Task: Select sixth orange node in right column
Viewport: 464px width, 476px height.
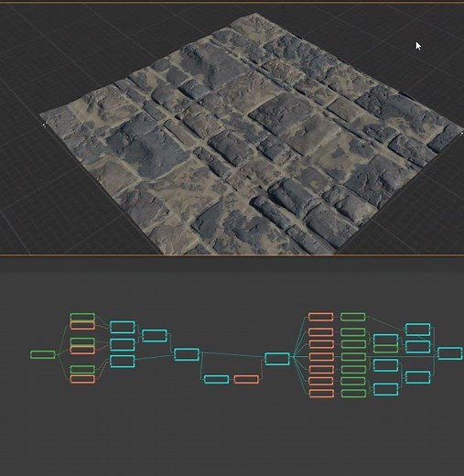Action: (321, 381)
